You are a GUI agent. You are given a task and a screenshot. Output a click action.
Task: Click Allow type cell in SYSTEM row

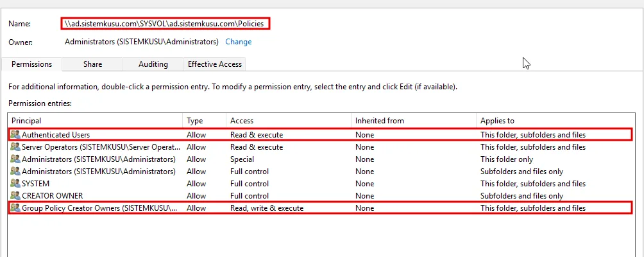coord(196,183)
